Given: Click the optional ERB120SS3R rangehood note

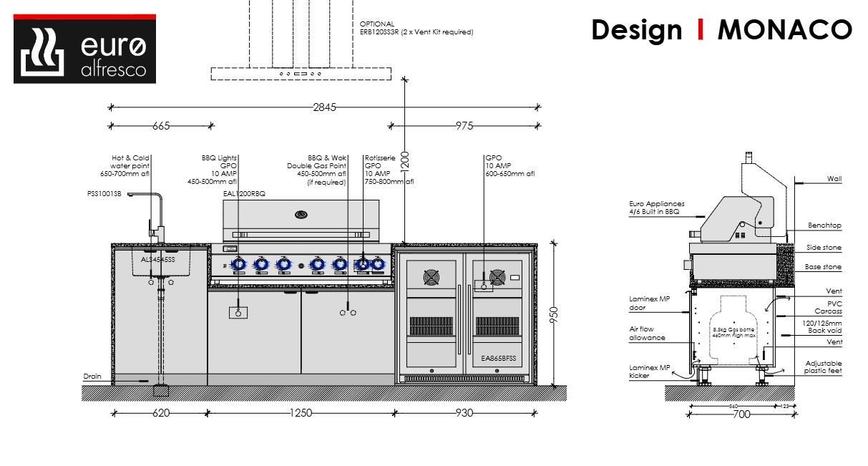Looking at the screenshot, I should tap(416, 28).
